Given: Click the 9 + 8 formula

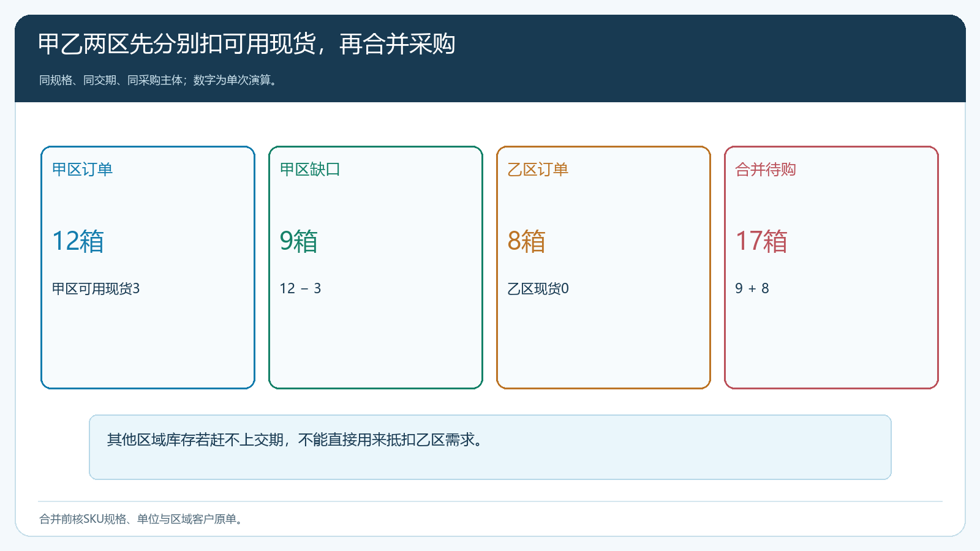Looking at the screenshot, I should click(x=752, y=288).
